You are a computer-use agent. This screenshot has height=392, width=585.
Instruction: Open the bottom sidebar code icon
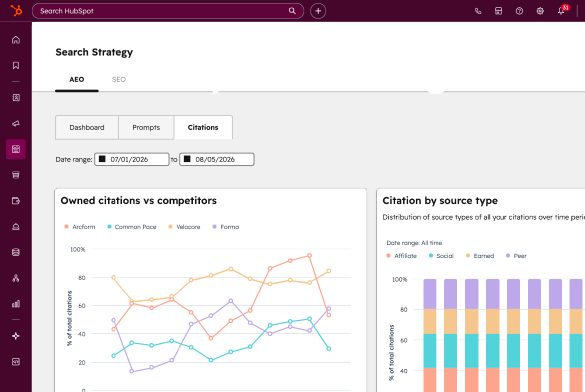(16, 362)
